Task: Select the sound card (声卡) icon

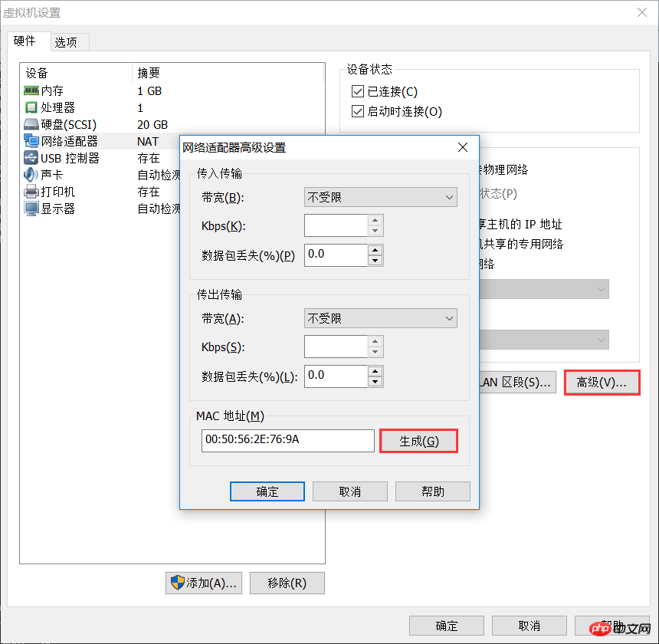Action: (x=31, y=175)
